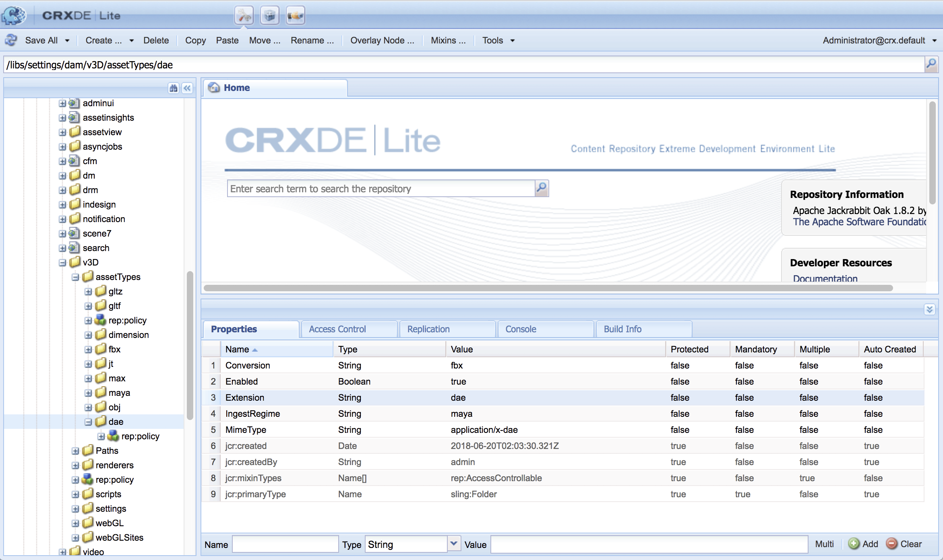Viewport: 943px width, 560px height.
Task: Click the assetTypes folder icon
Action: pos(88,276)
